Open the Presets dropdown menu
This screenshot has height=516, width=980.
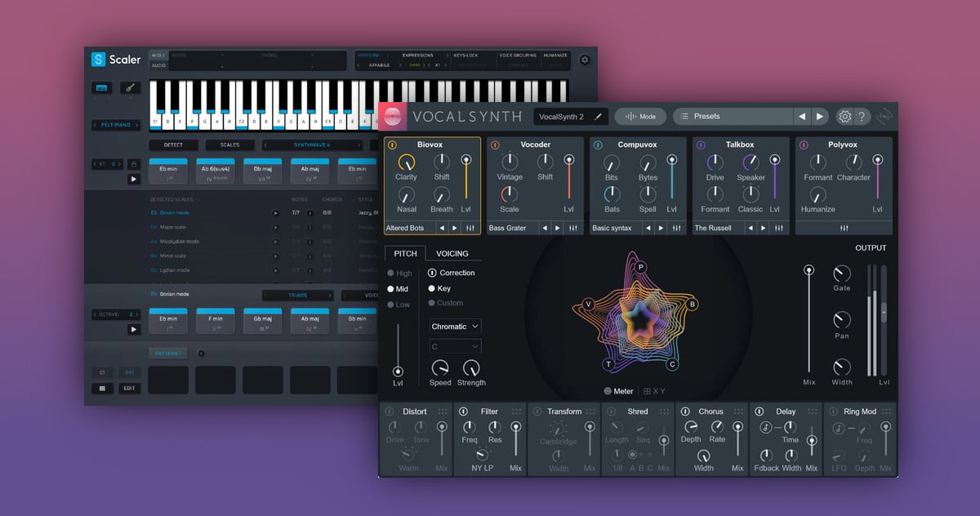(733, 117)
